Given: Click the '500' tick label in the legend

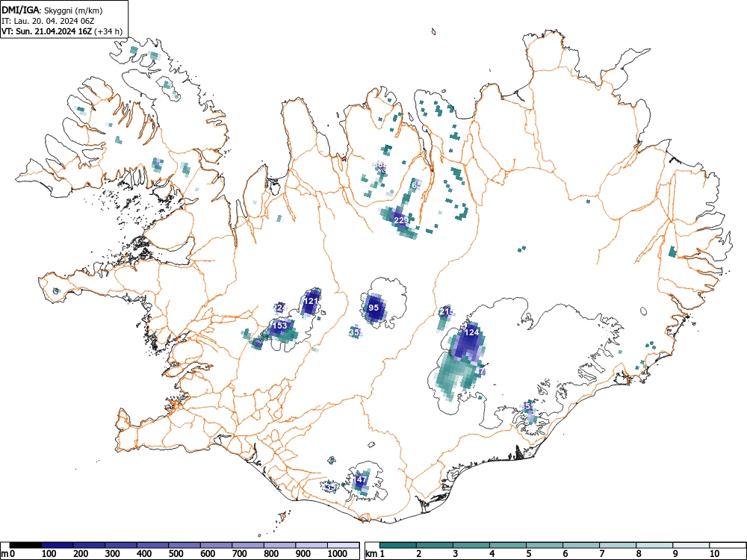Looking at the screenshot, I should 176,554.
